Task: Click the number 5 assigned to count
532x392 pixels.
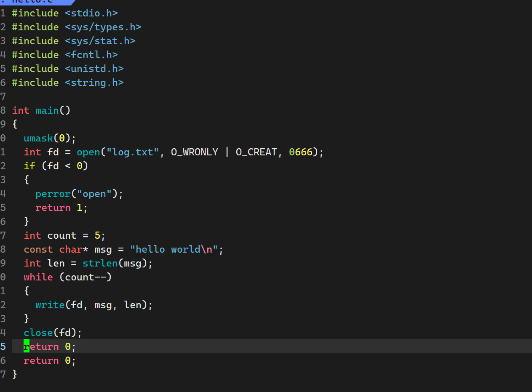Action: pyautogui.click(x=97, y=235)
